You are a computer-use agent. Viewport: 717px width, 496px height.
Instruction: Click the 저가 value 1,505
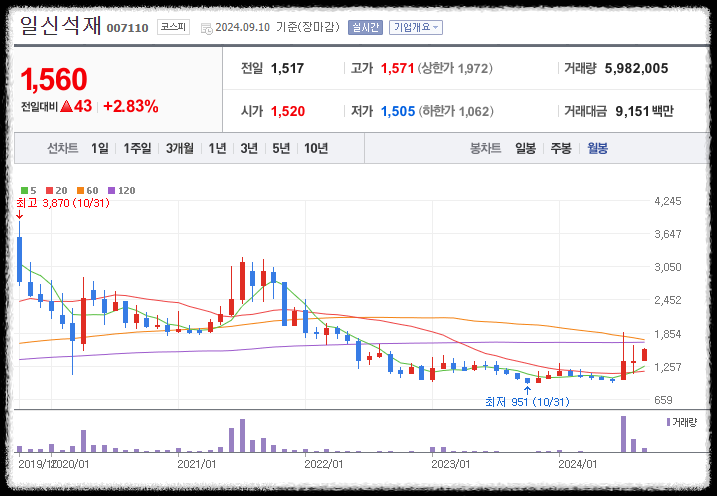coord(398,111)
